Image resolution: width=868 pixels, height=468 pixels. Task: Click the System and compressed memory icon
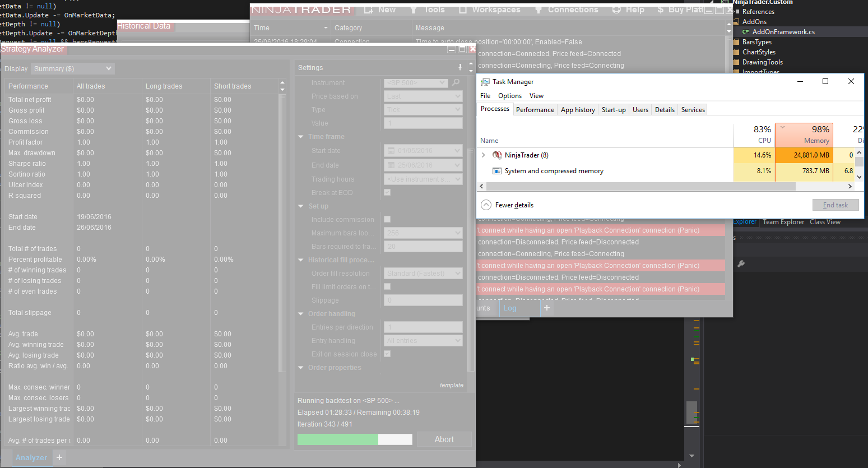pyautogui.click(x=496, y=171)
